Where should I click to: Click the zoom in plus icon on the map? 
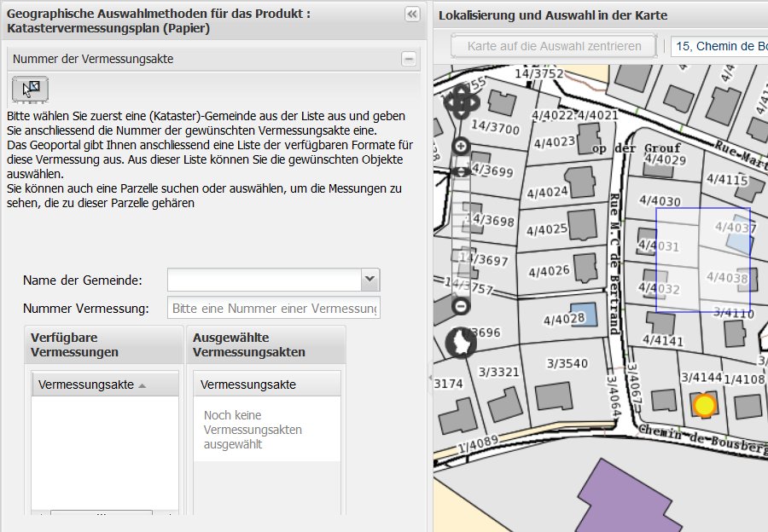[462, 146]
